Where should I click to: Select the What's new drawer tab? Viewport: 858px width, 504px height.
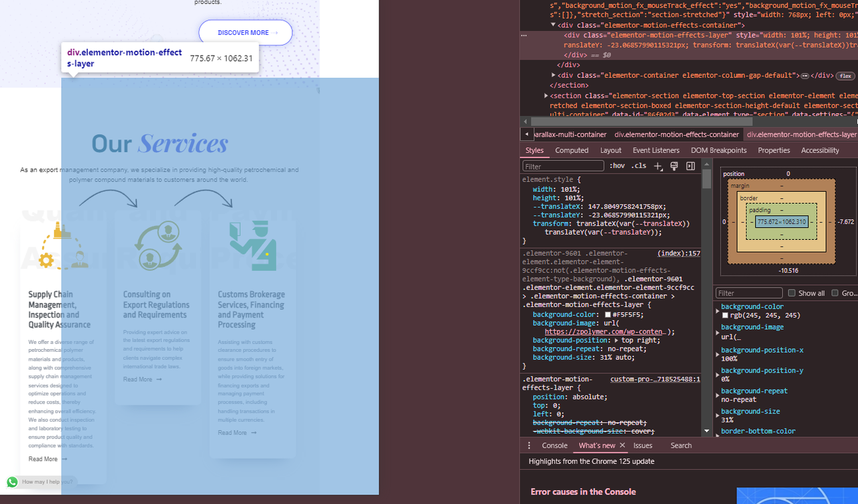coord(597,446)
